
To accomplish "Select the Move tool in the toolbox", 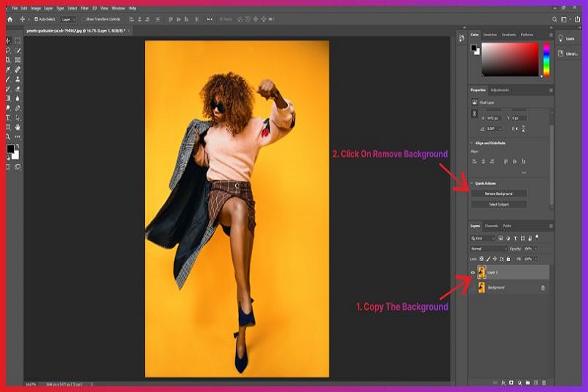I will 8,40.
